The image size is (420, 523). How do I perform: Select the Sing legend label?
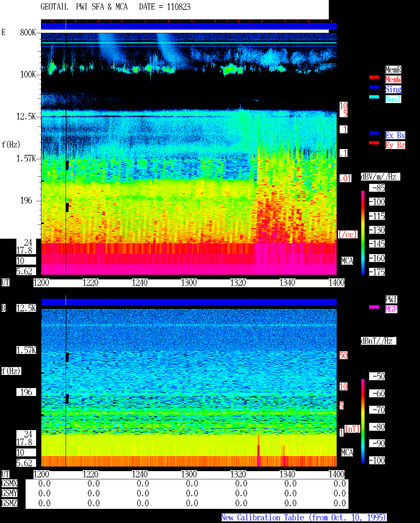tap(393, 89)
